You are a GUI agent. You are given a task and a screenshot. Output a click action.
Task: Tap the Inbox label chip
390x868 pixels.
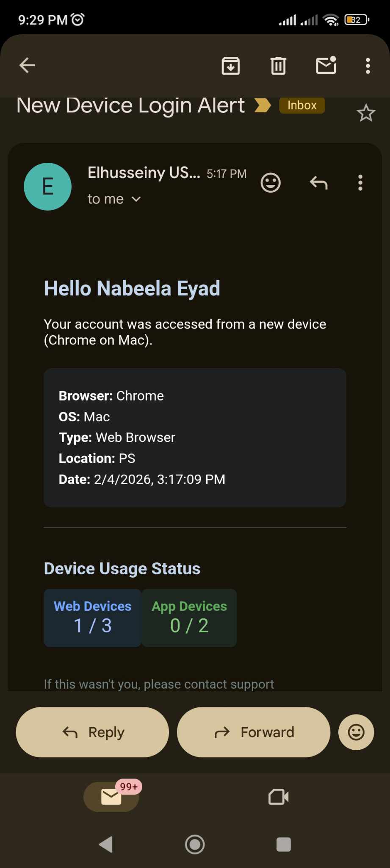[302, 105]
